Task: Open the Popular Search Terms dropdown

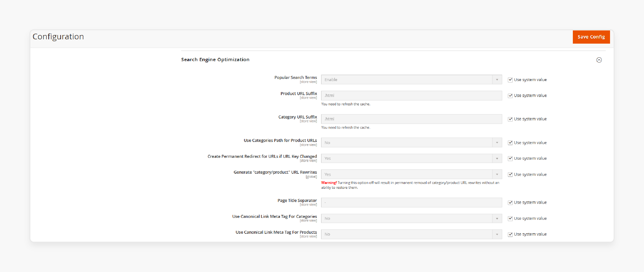Action: pyautogui.click(x=411, y=79)
